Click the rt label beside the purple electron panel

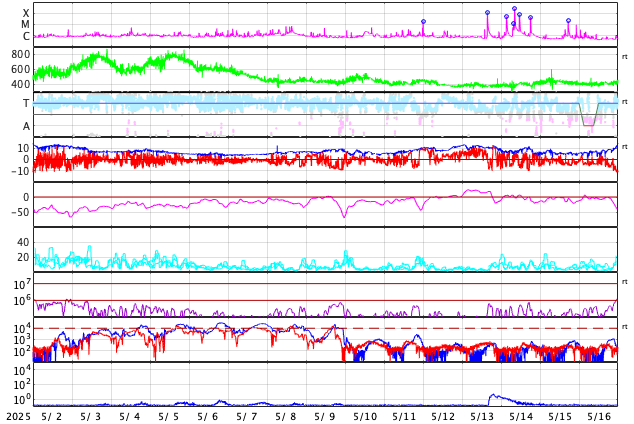pos(625,282)
